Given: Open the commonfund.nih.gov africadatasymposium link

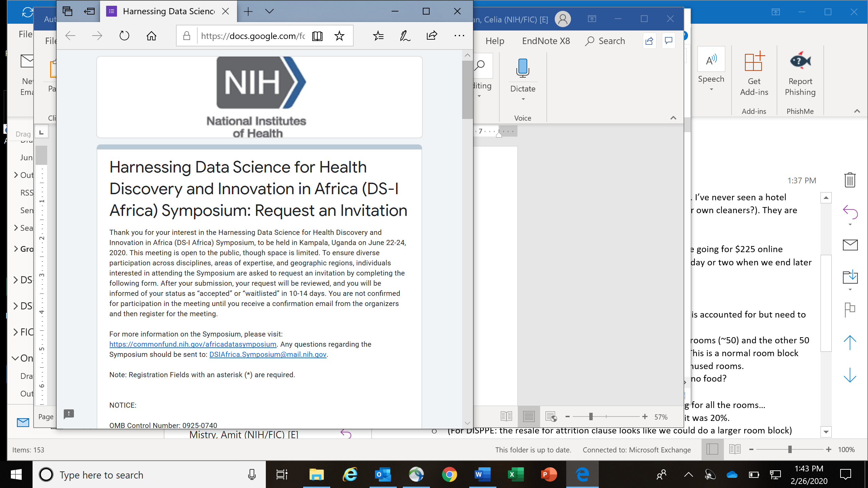Looking at the screenshot, I should 193,344.
